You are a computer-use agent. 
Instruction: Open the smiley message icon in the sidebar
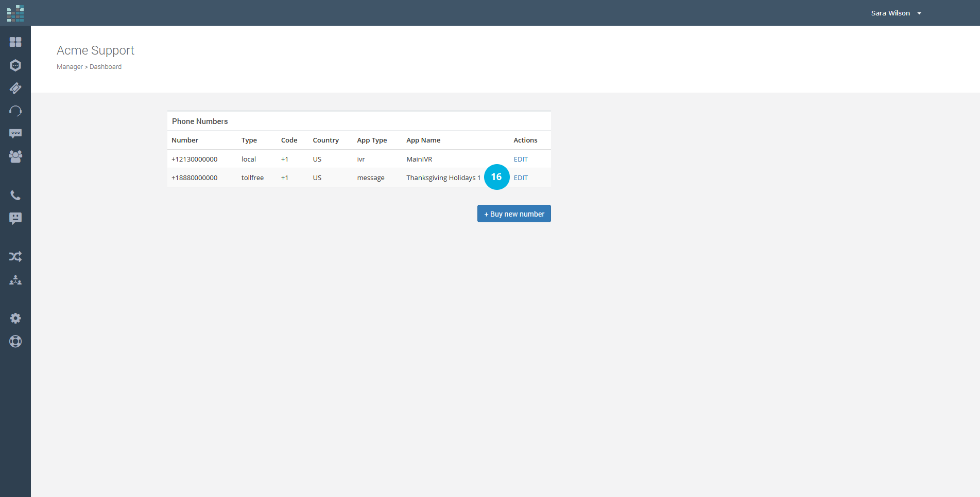(x=15, y=219)
